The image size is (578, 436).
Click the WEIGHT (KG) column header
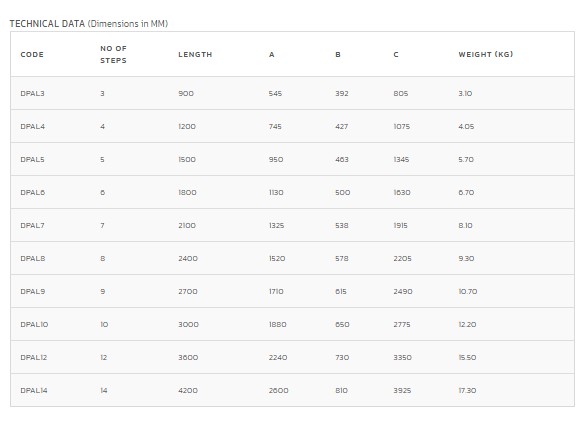click(486, 55)
